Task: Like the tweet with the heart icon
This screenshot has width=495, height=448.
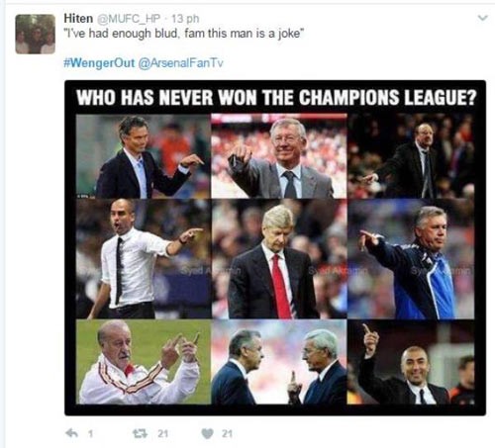Action: tap(207, 433)
